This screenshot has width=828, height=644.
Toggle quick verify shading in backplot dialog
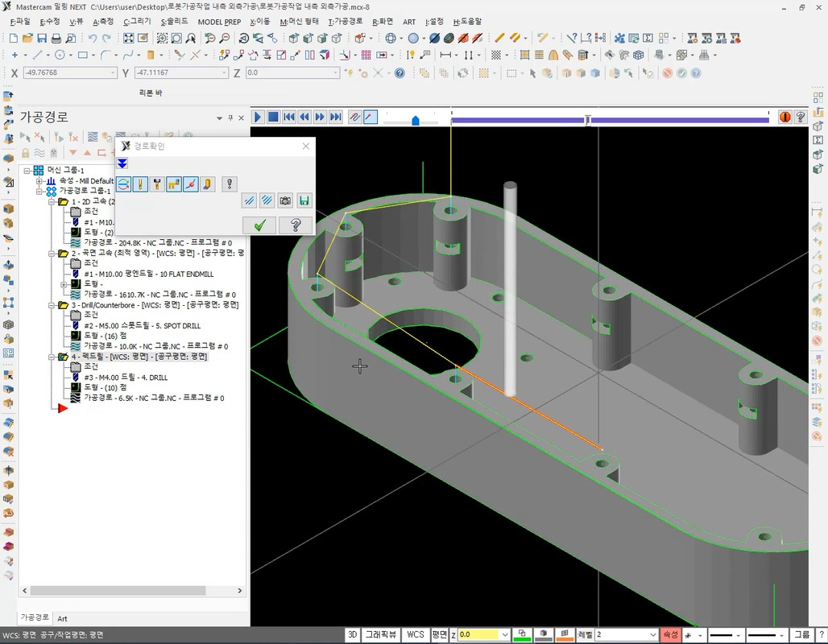[x=208, y=184]
